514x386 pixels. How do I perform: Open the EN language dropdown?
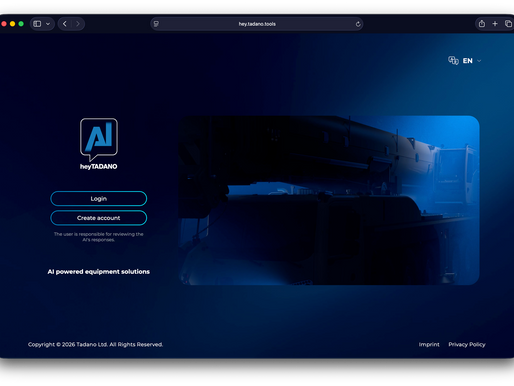[472, 61]
